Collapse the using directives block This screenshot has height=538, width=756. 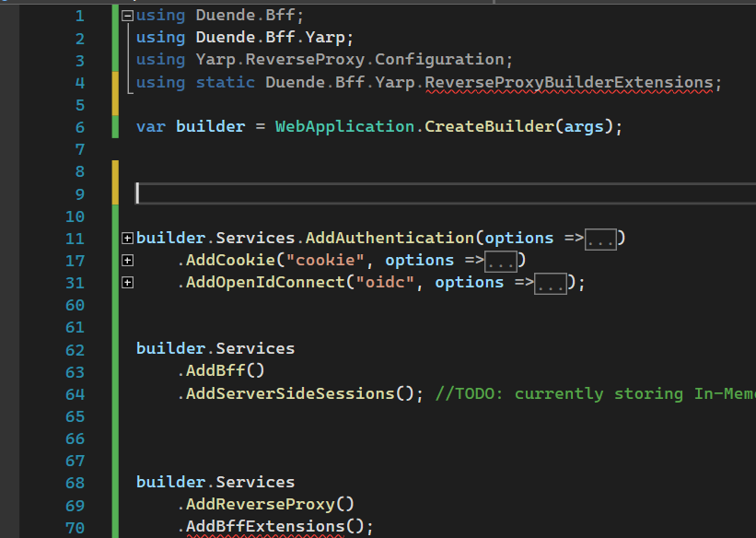coord(127,16)
